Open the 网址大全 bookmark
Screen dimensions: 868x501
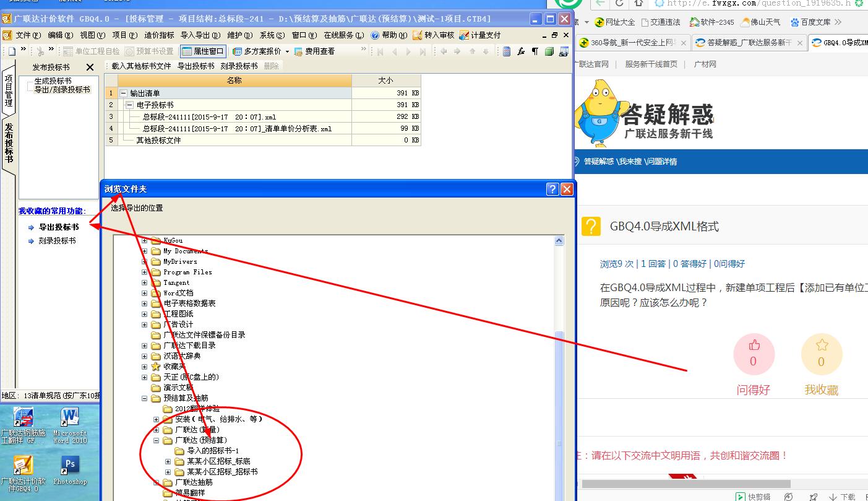614,22
